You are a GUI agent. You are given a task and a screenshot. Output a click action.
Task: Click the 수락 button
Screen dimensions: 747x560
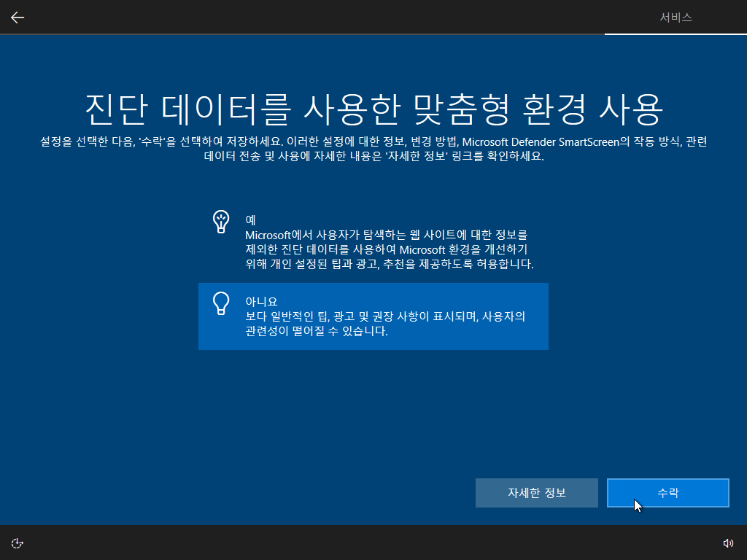point(668,493)
